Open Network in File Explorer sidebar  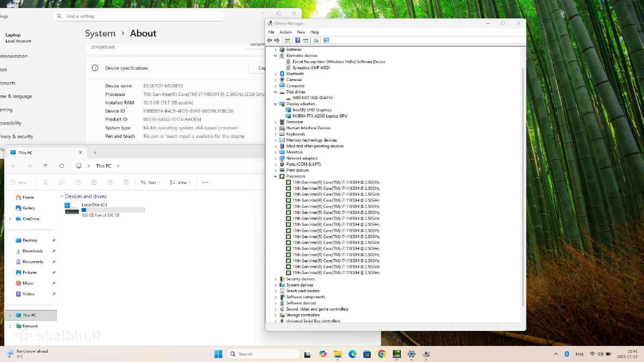coord(27,326)
